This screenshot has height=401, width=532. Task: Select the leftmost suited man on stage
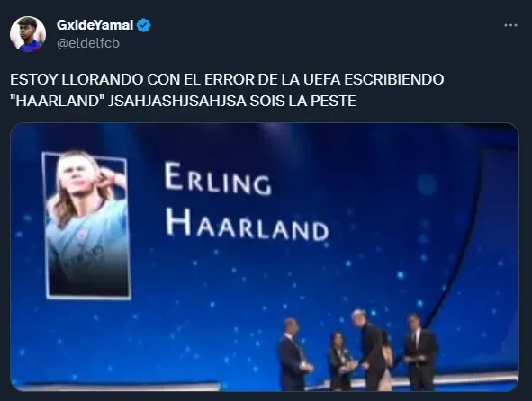pyautogui.click(x=293, y=354)
